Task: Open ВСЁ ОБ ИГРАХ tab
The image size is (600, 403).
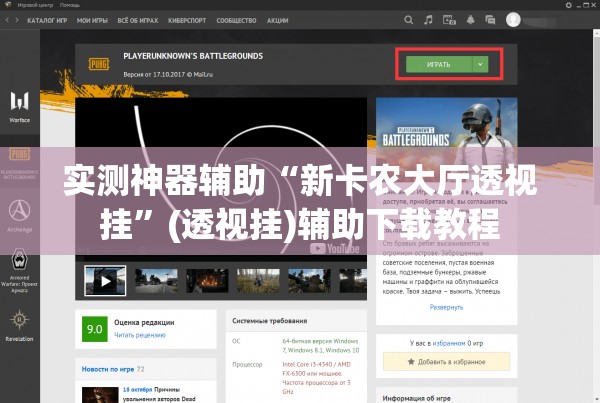Action: [138, 21]
